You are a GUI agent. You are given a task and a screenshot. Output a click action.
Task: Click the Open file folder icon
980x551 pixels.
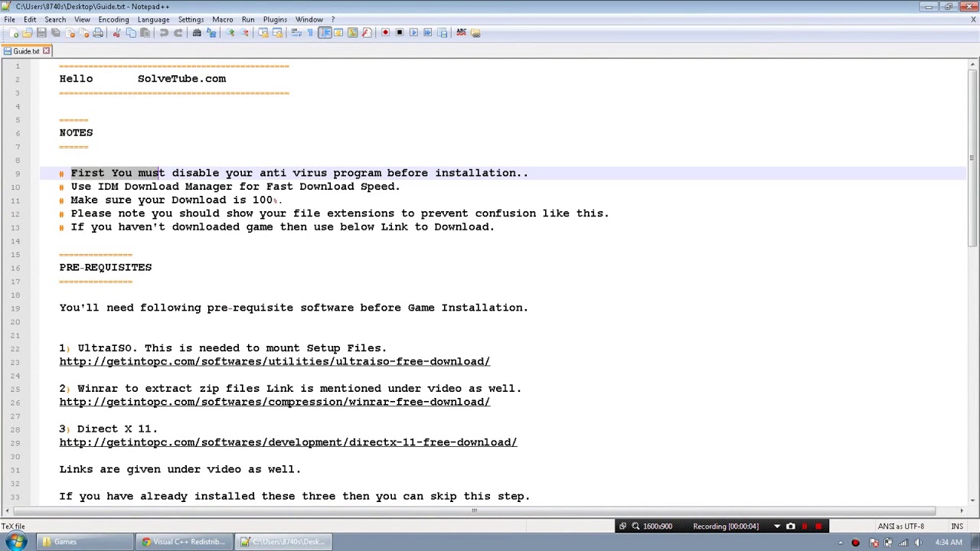pos(28,33)
